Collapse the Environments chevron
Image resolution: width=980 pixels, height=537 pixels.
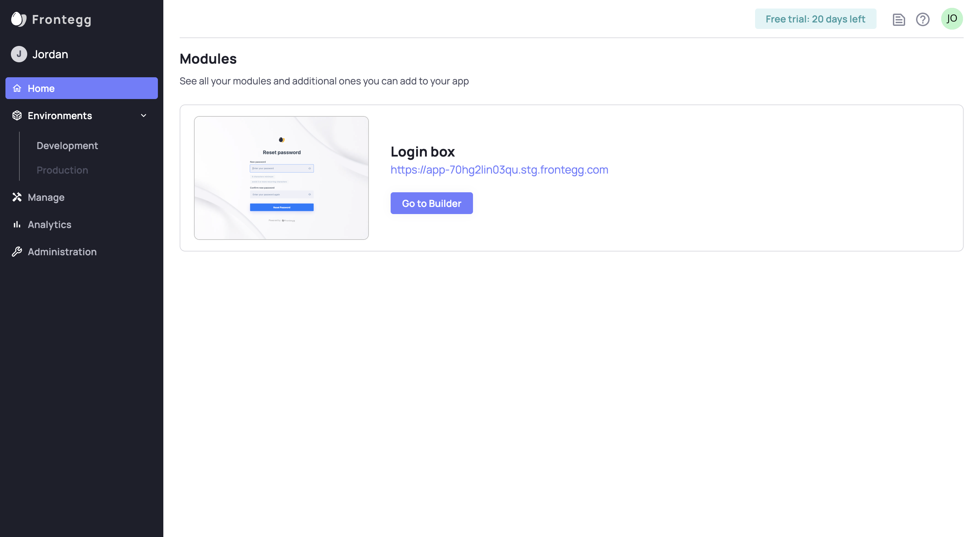coord(143,115)
